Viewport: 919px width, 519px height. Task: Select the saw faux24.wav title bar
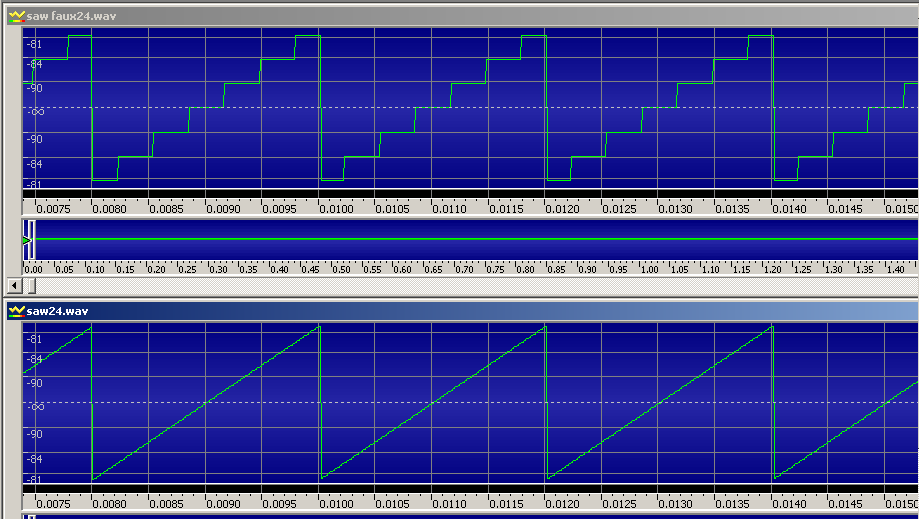click(462, 16)
